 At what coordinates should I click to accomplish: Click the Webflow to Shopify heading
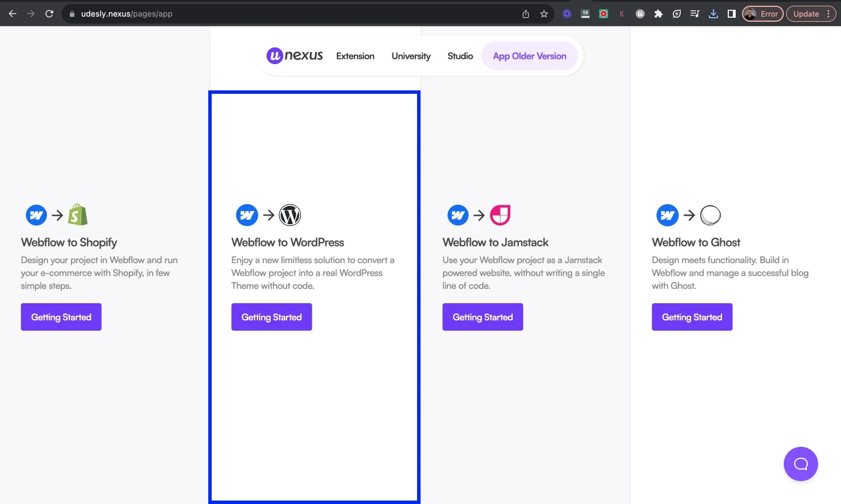(69, 243)
